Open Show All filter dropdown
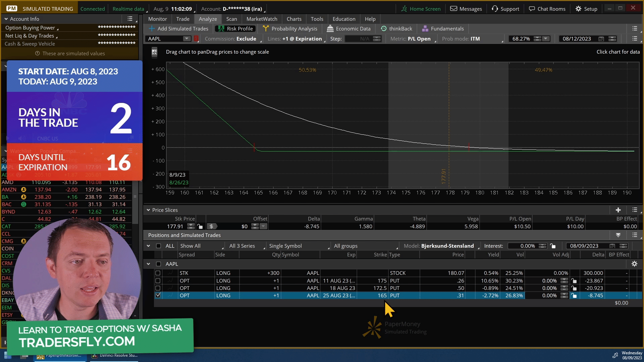Viewport: 644px width, 362px height. coord(201,246)
